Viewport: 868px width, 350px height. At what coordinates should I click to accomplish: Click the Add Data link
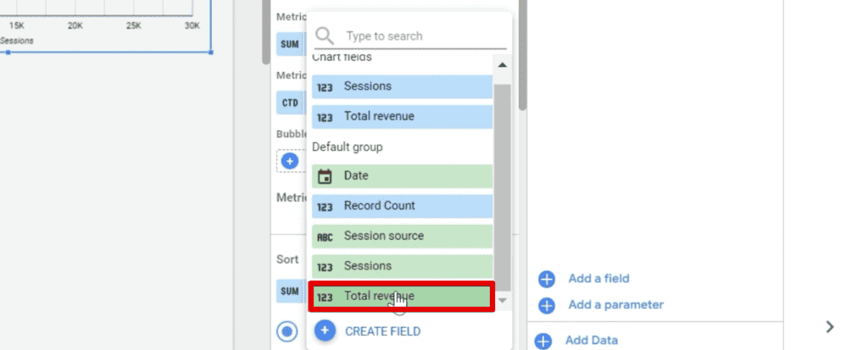pyautogui.click(x=591, y=340)
